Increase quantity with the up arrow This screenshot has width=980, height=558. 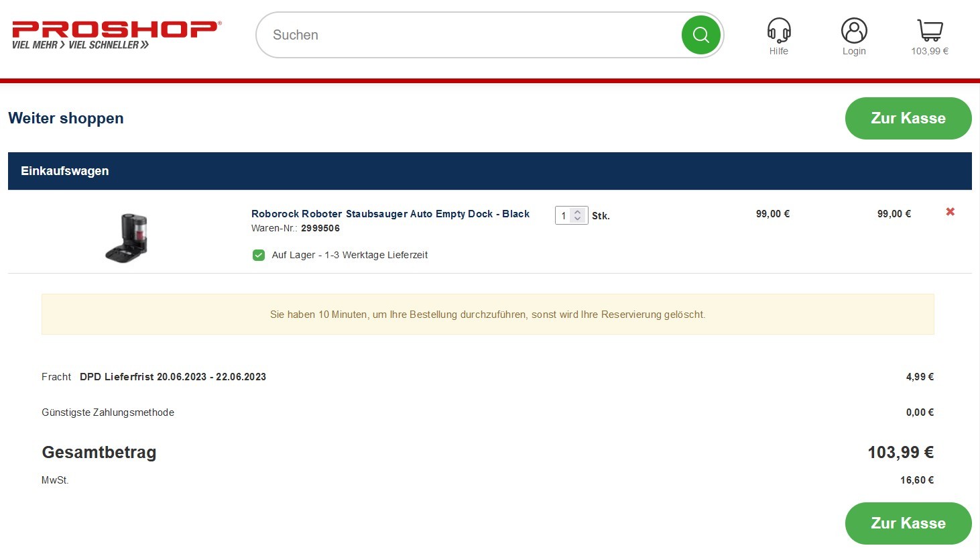point(578,212)
